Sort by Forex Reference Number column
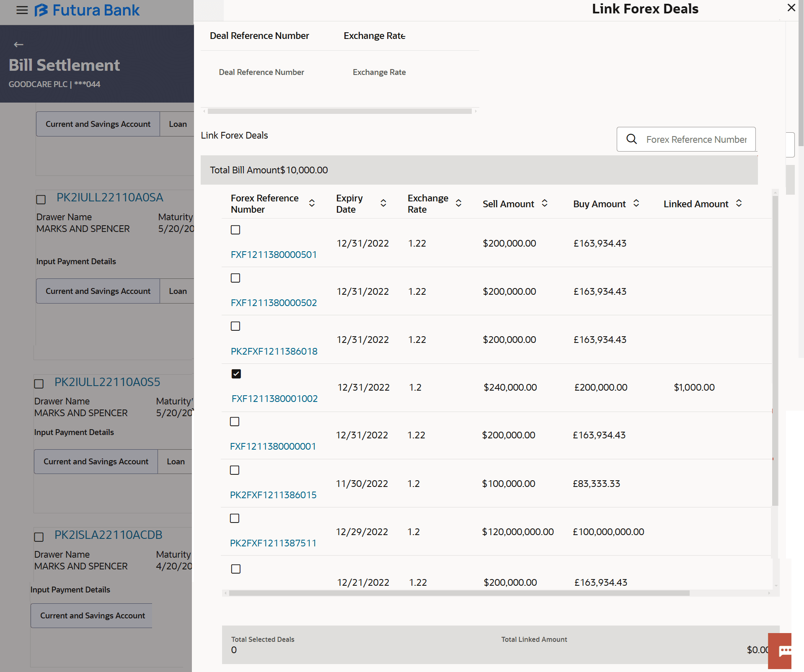Screen dimensions: 804x672 coord(312,203)
